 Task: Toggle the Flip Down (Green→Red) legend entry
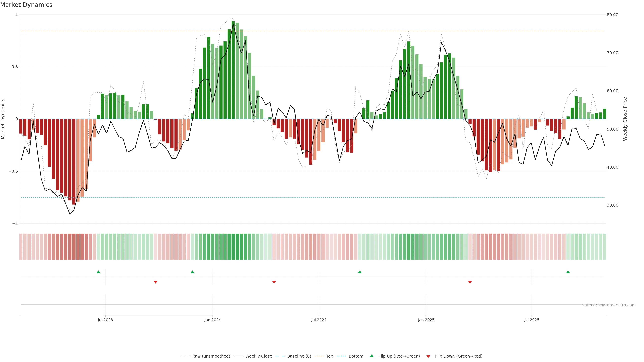pos(459,356)
